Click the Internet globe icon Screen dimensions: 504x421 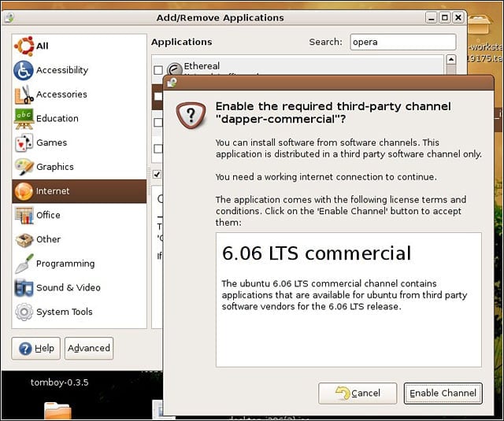[24, 191]
